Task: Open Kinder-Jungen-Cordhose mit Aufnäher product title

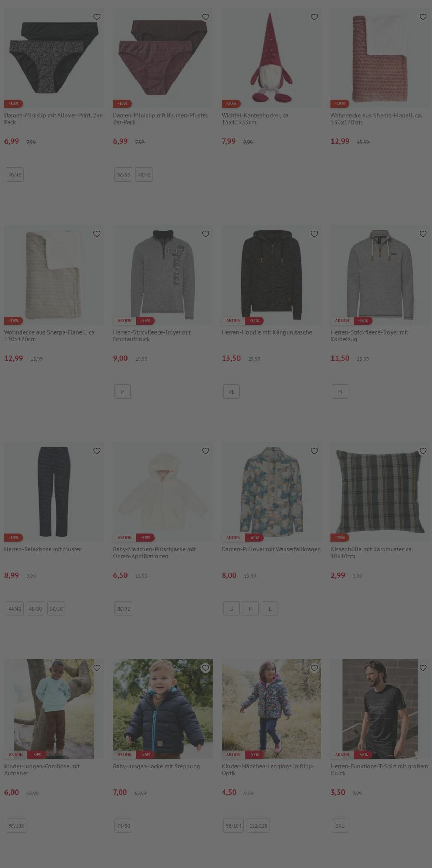Action: [x=42, y=770]
